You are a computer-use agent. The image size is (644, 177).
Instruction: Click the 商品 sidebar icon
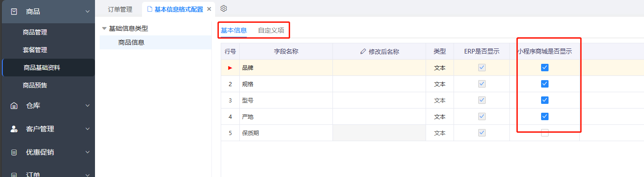14,12
